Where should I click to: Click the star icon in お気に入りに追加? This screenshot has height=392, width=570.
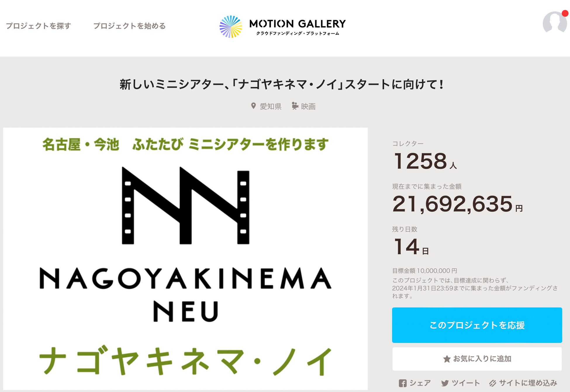pos(447,359)
